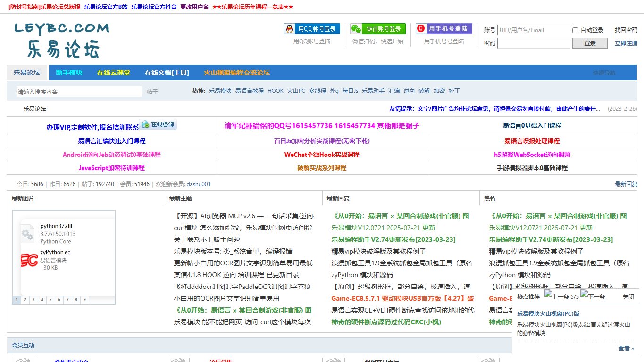Open the 在线云课堂 nav tab
This screenshot has height=362, width=644.
tap(114, 73)
